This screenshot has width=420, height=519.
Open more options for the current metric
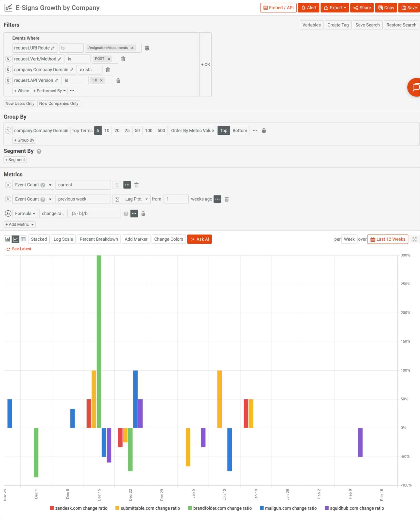click(127, 185)
